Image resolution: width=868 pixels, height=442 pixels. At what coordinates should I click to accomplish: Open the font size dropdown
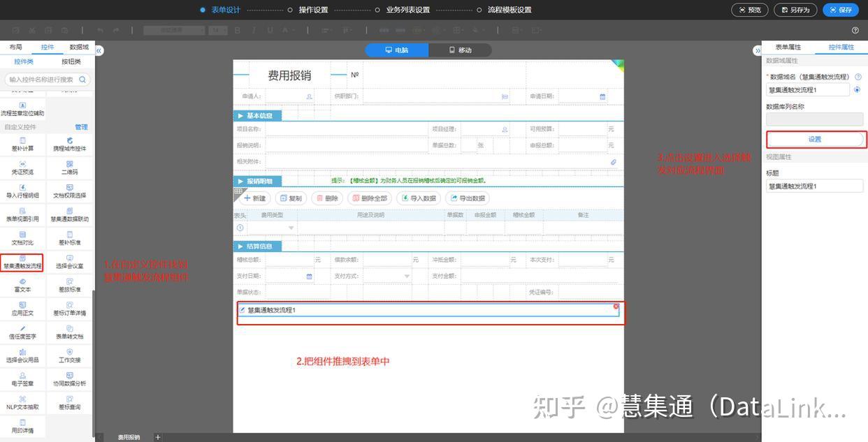click(218, 30)
